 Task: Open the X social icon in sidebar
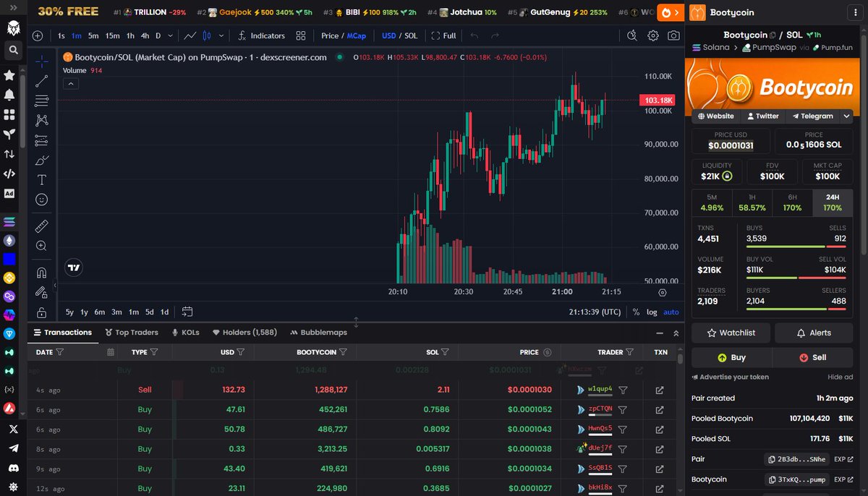coord(13,429)
